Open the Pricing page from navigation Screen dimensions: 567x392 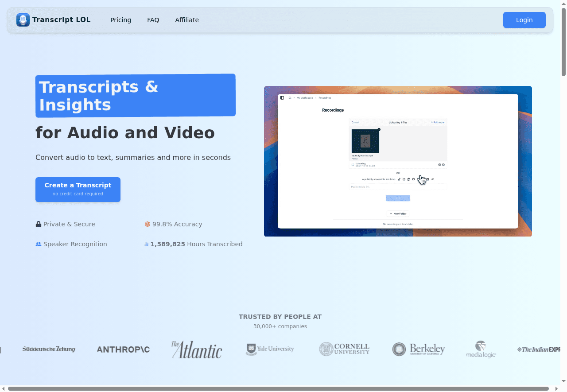coord(120,20)
